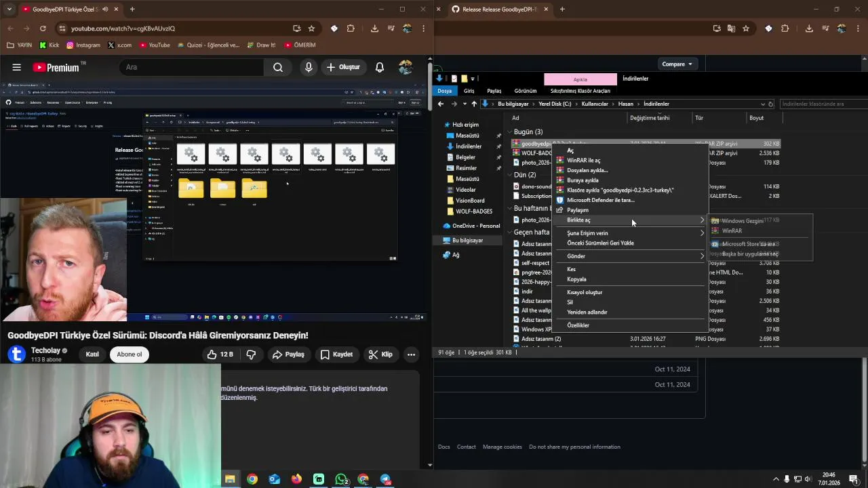
Task: Refresh the İndirilenler folder address bar
Action: coord(770,104)
